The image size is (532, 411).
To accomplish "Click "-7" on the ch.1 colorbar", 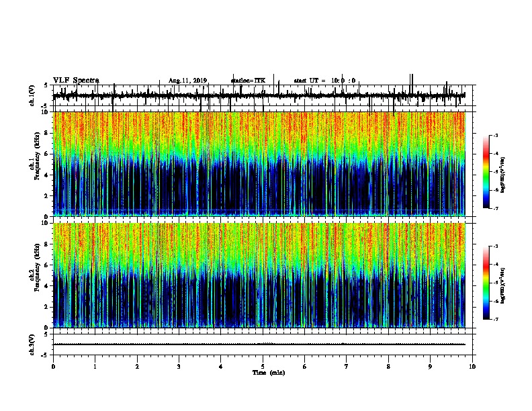I will pos(496,208).
